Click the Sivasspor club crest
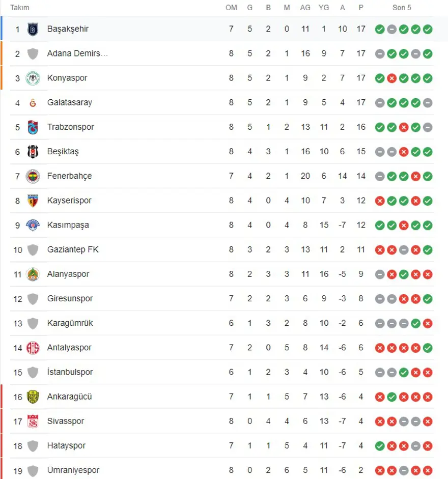This screenshot has width=448, height=479. tap(33, 421)
